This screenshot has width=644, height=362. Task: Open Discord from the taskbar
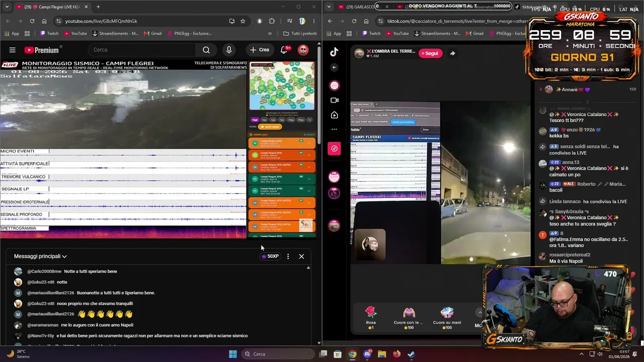coord(367,354)
